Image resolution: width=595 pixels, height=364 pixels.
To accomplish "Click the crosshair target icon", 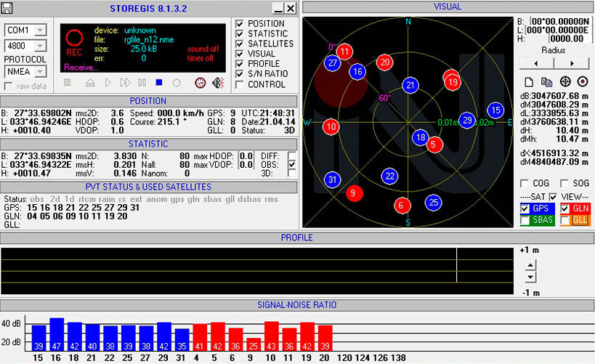I will pyautogui.click(x=565, y=81).
